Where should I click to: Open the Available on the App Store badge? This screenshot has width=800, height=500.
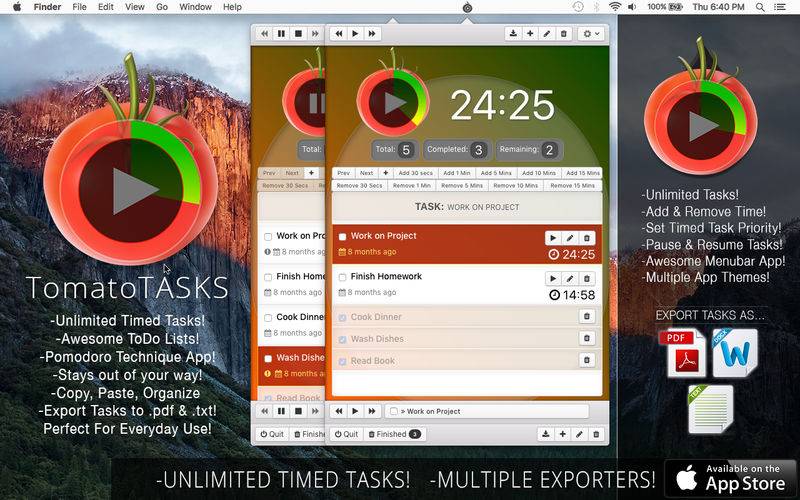click(731, 478)
